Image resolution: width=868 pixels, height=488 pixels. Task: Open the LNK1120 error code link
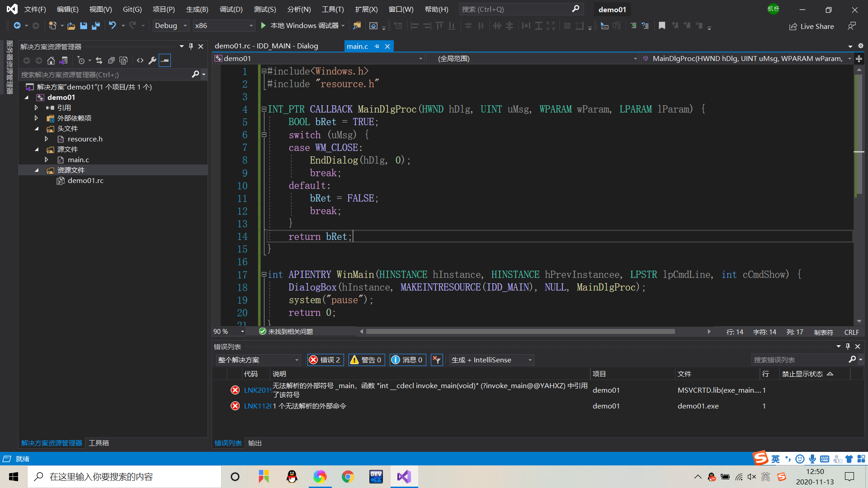tap(257, 406)
